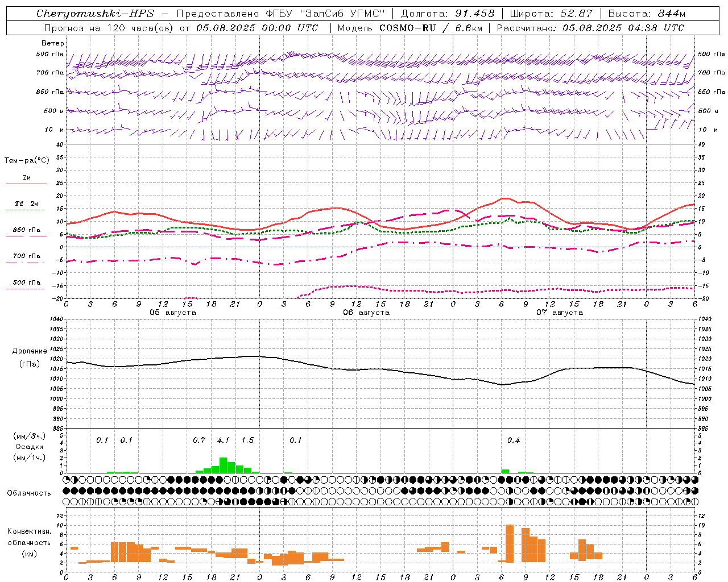The width and height of the screenshot is (728, 582).
Task: Select the Давление pressure panel title
Action: 30,351
